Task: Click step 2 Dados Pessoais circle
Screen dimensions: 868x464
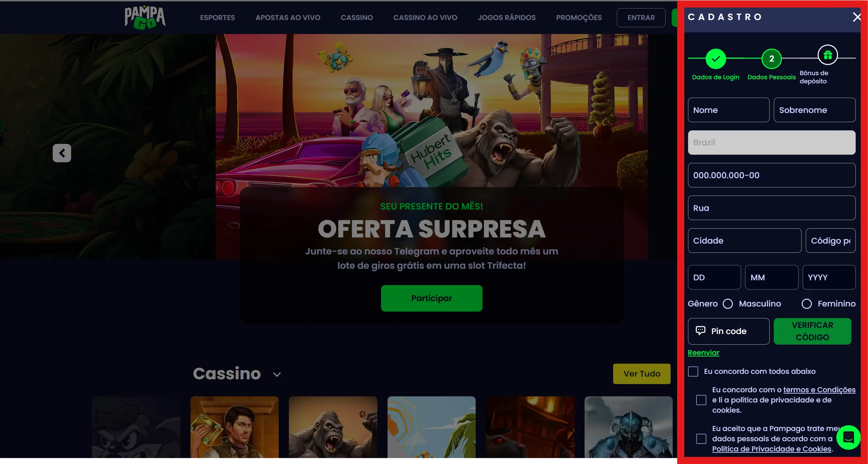Action: point(771,59)
